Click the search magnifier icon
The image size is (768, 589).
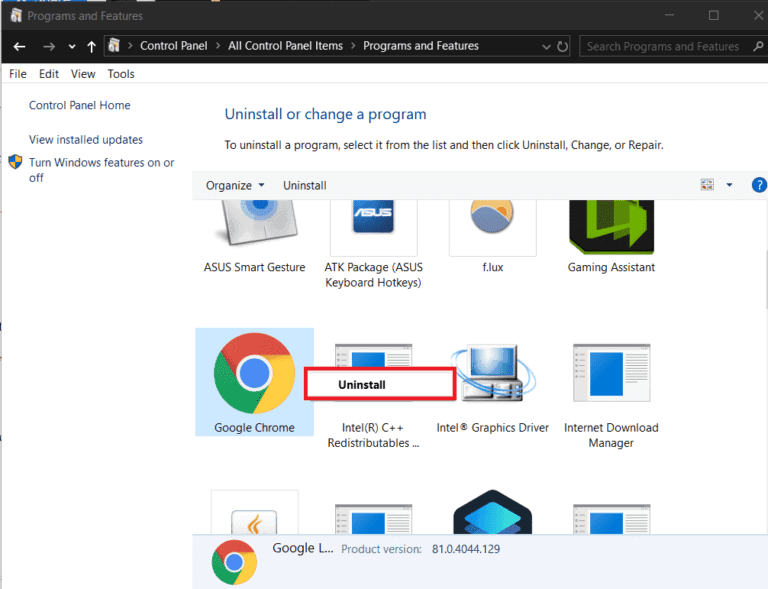[x=758, y=47]
